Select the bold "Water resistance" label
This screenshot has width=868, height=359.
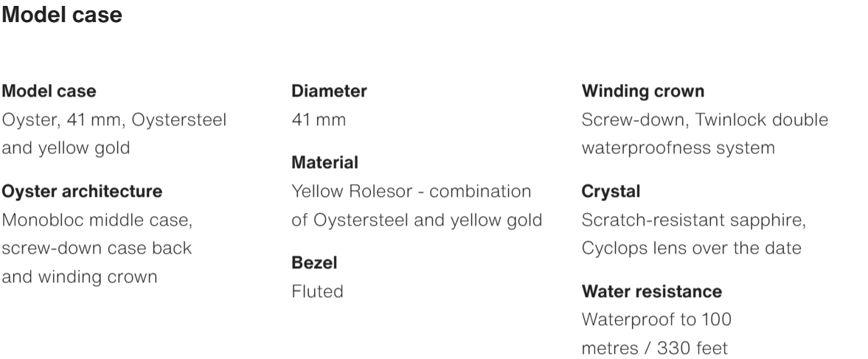[651, 292]
